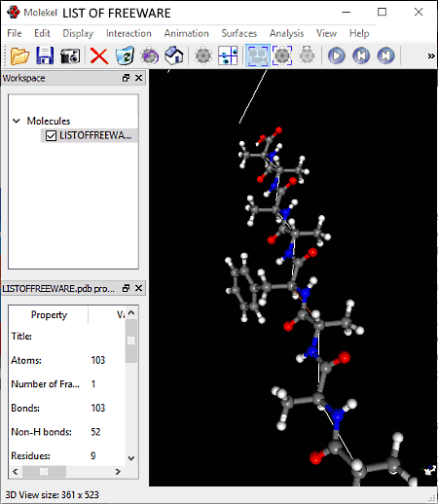Click the Molekel application logo icon
The image size is (438, 504).
point(14,13)
